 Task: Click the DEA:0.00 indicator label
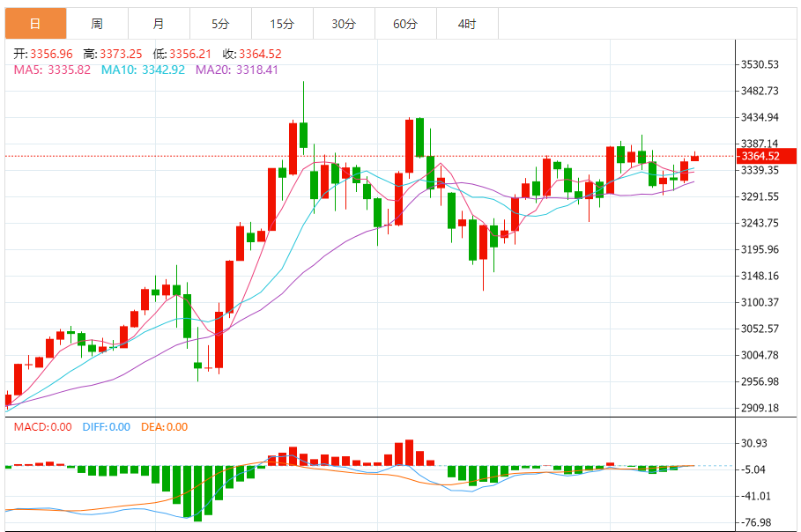tap(165, 427)
